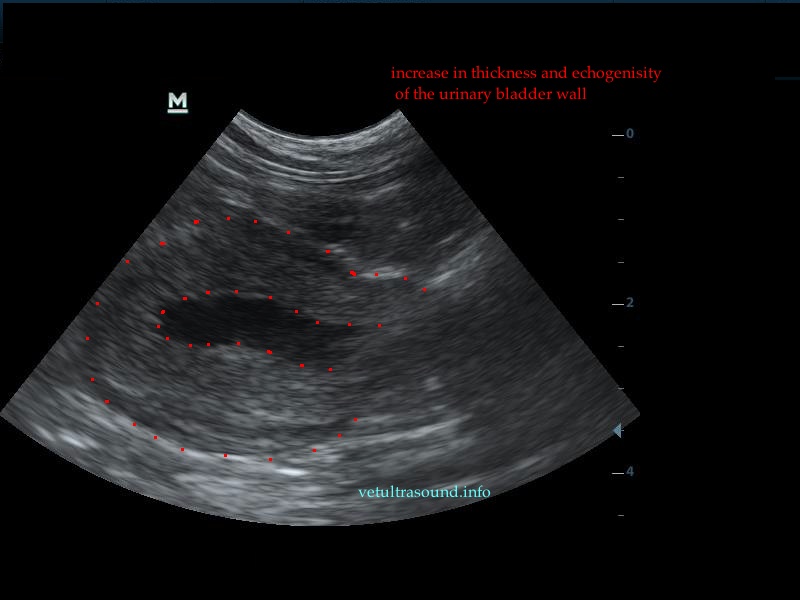Click the bottom depth tick below the 4 label

pyautogui.click(x=620, y=515)
